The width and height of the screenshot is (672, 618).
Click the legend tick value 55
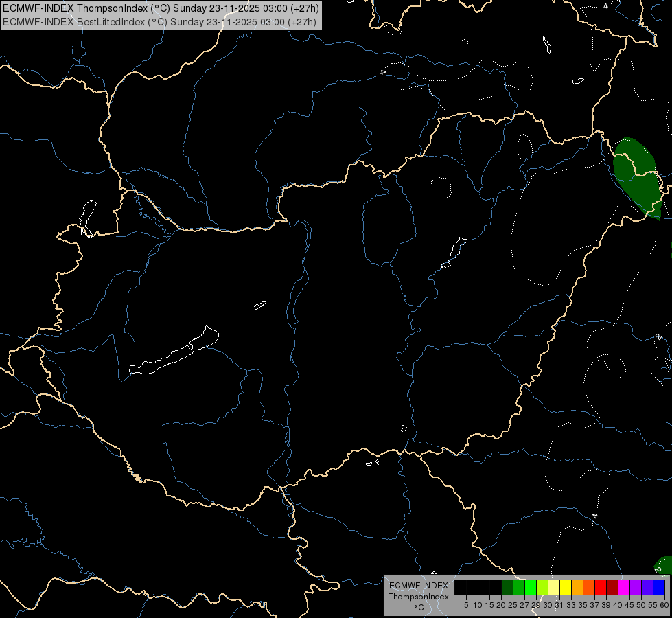coord(653,605)
